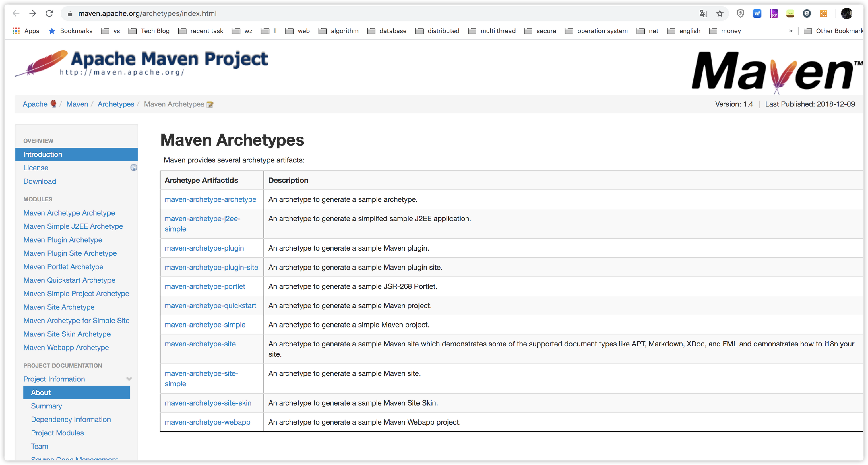Follow the maven-archetype-plugin-site table link
This screenshot has width=868, height=465.
[x=211, y=267]
